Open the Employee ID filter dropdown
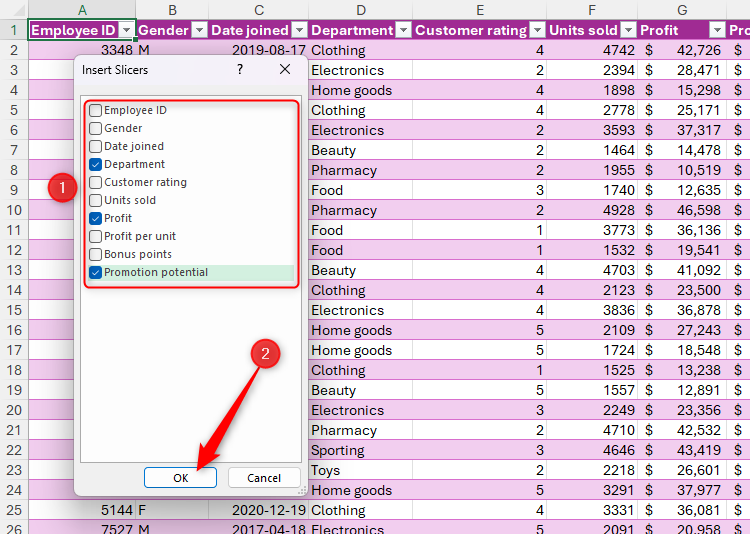 click(126, 30)
